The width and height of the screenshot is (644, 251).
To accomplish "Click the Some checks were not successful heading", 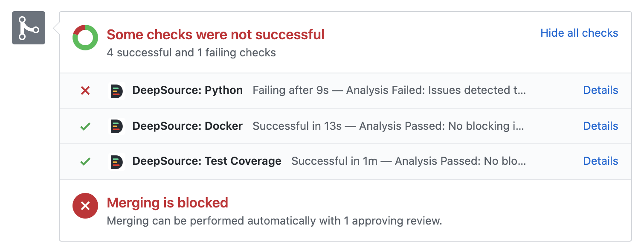I will click(215, 34).
